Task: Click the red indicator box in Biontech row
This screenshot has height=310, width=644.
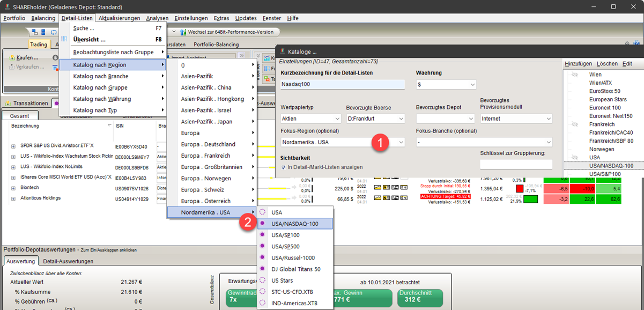Action: click(519, 189)
